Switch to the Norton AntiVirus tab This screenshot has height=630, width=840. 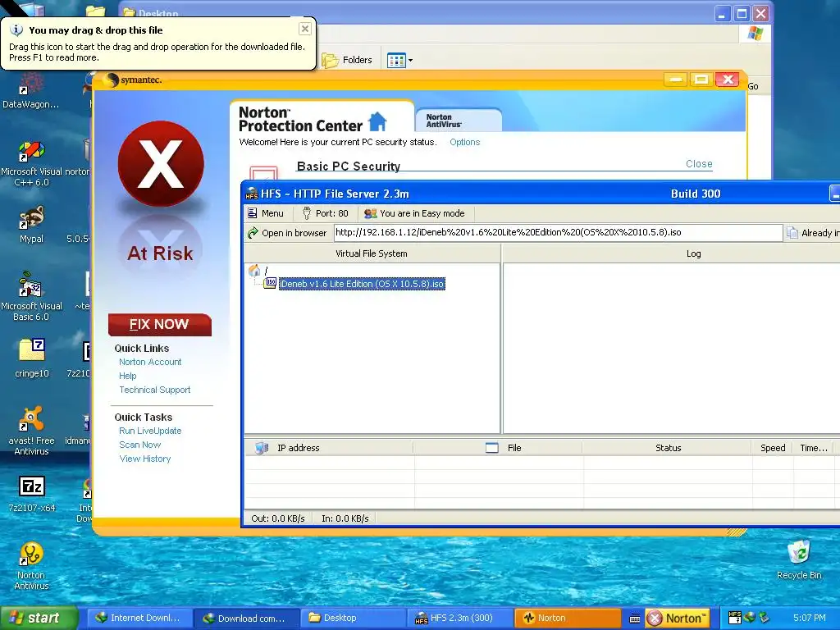click(458, 121)
